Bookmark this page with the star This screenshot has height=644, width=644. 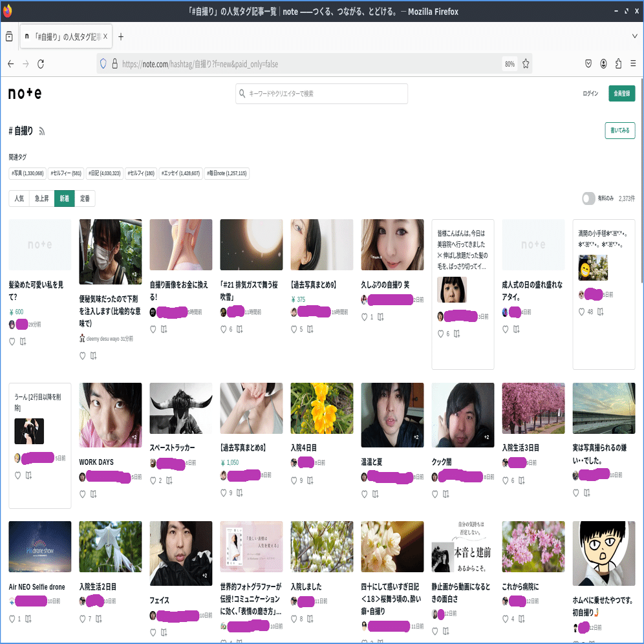pos(526,63)
